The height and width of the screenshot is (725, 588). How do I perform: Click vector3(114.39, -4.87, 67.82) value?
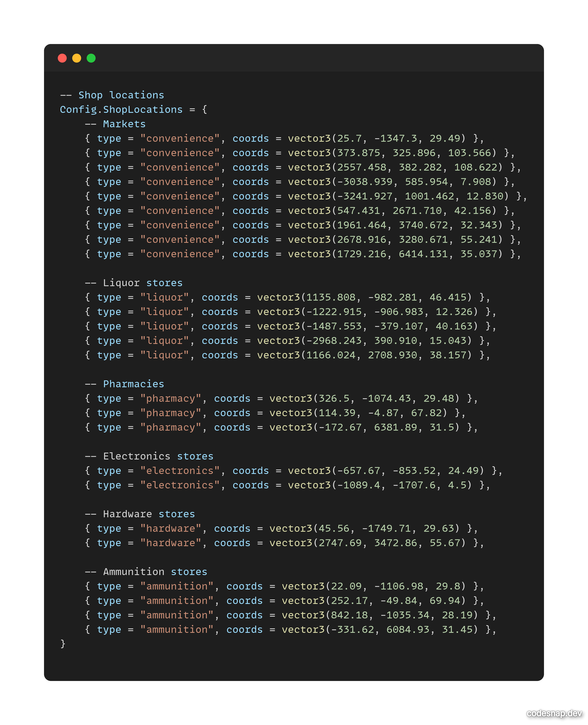tap(358, 413)
